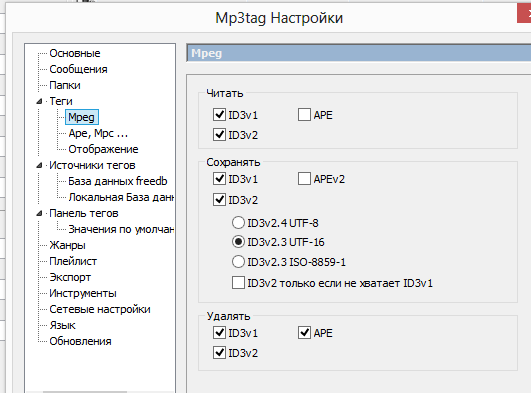Select Основные in the settings tree
Image resolution: width=531 pixels, height=393 pixels.
[x=75, y=53]
